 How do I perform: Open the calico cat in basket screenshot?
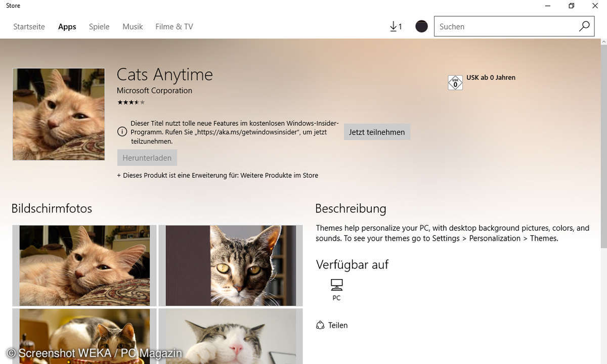[84, 336]
